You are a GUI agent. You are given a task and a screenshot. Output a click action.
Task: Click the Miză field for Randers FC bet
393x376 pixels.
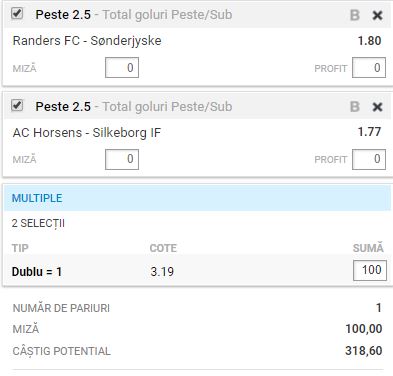(122, 68)
